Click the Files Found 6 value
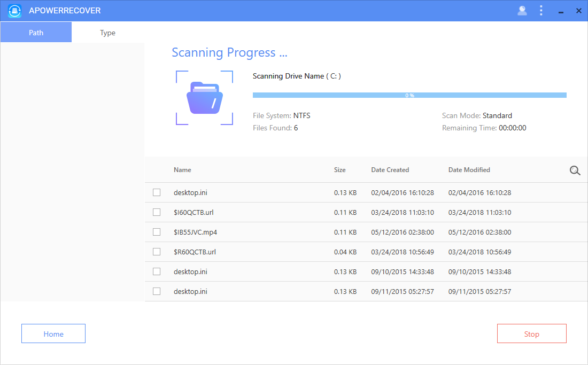 click(x=296, y=128)
